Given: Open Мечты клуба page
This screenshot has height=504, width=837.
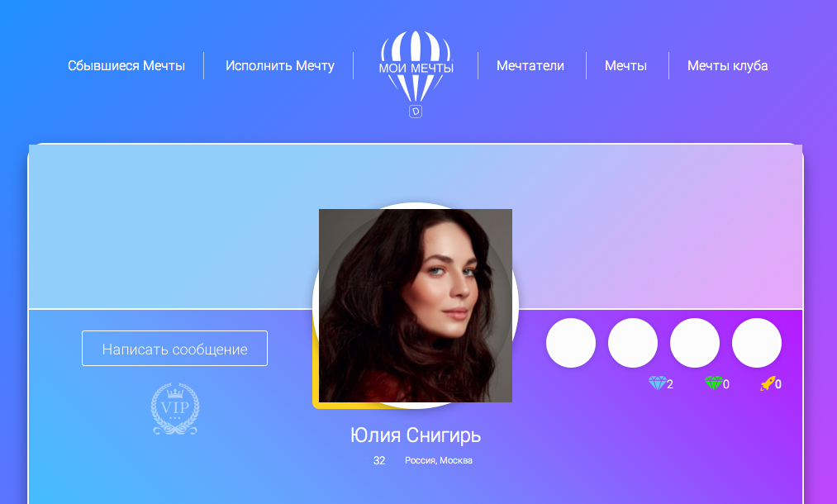Looking at the screenshot, I should click(728, 65).
